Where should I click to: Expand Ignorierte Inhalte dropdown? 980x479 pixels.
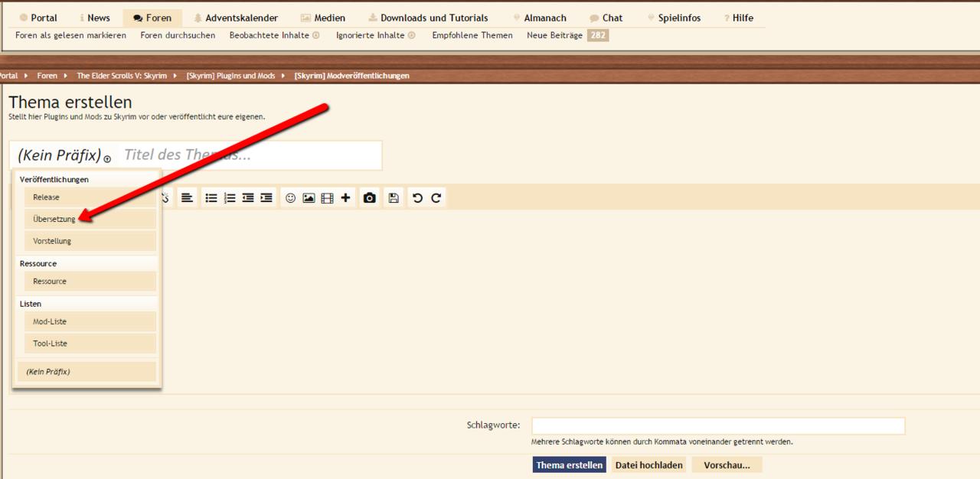click(412, 35)
